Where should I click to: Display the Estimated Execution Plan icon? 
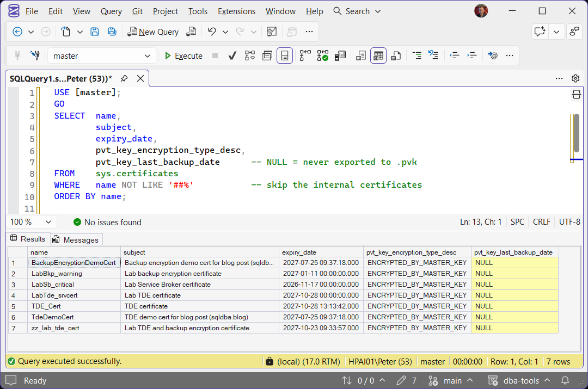click(250, 56)
